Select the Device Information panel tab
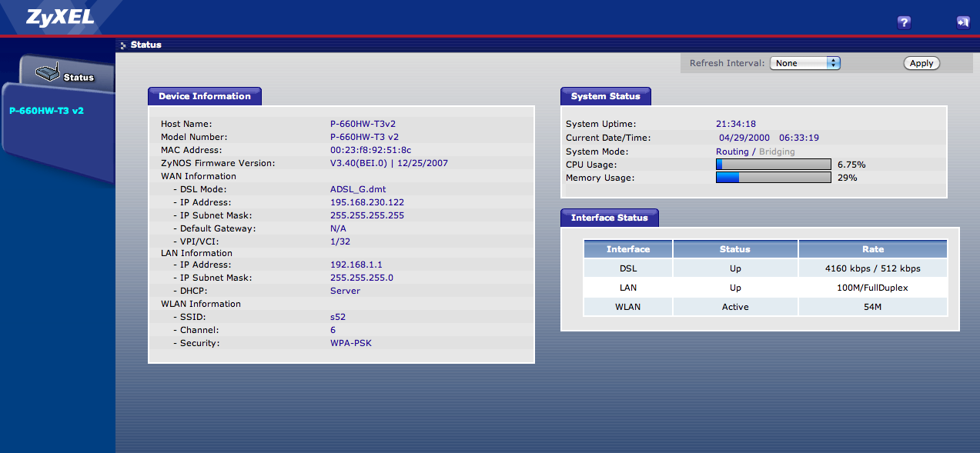 click(x=205, y=96)
